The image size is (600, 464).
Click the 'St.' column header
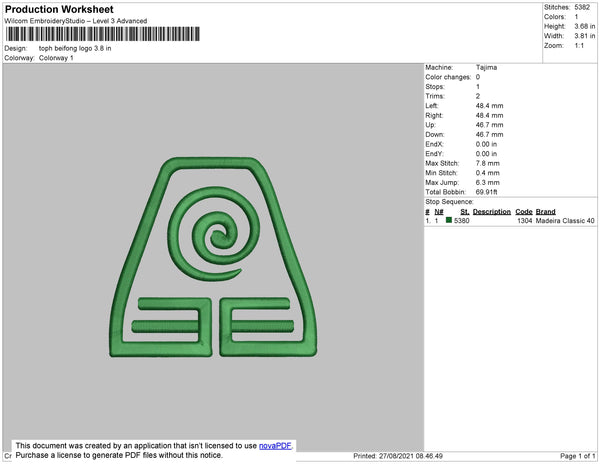[465, 212]
